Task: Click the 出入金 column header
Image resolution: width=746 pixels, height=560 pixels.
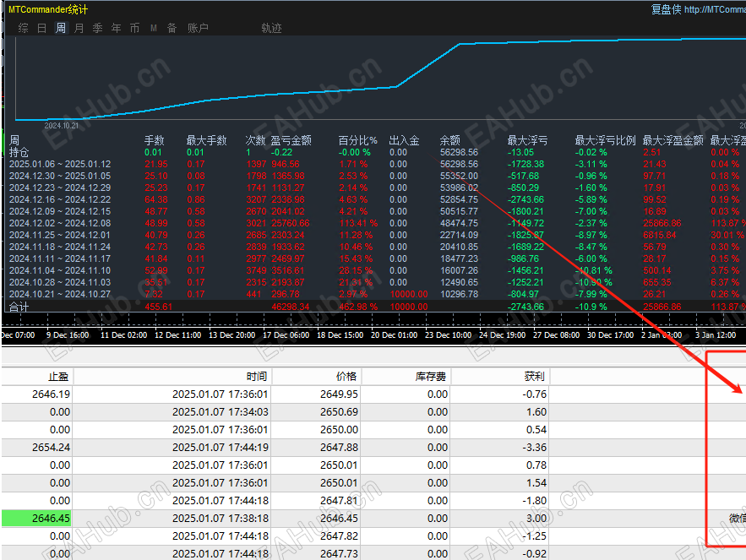Action: [405, 140]
